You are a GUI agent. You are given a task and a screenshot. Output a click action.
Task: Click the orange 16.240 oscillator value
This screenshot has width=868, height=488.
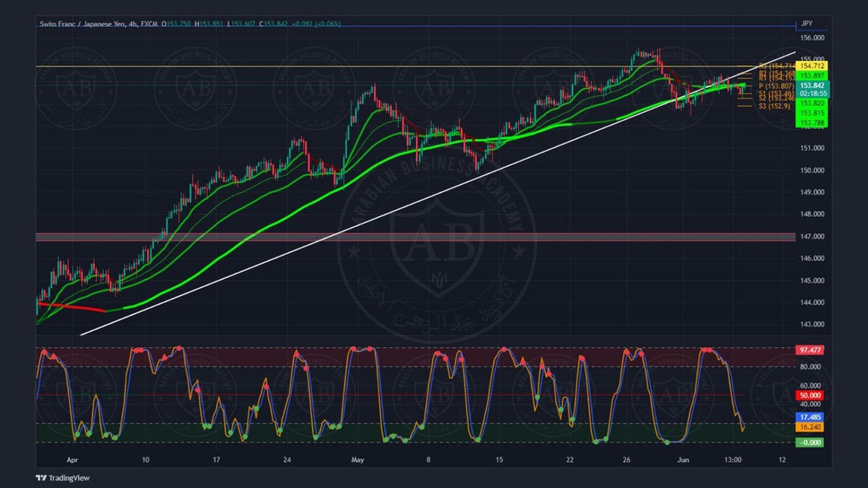click(810, 427)
